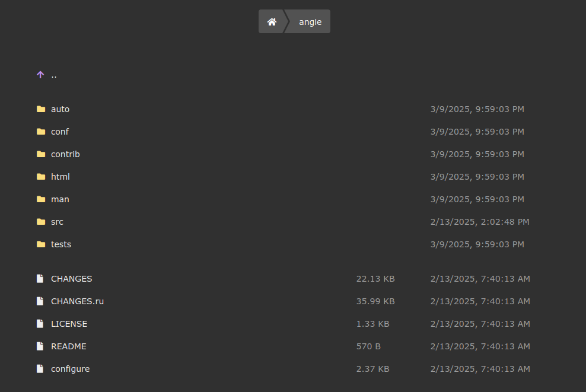
Task: Open the README file
Action: 69,346
